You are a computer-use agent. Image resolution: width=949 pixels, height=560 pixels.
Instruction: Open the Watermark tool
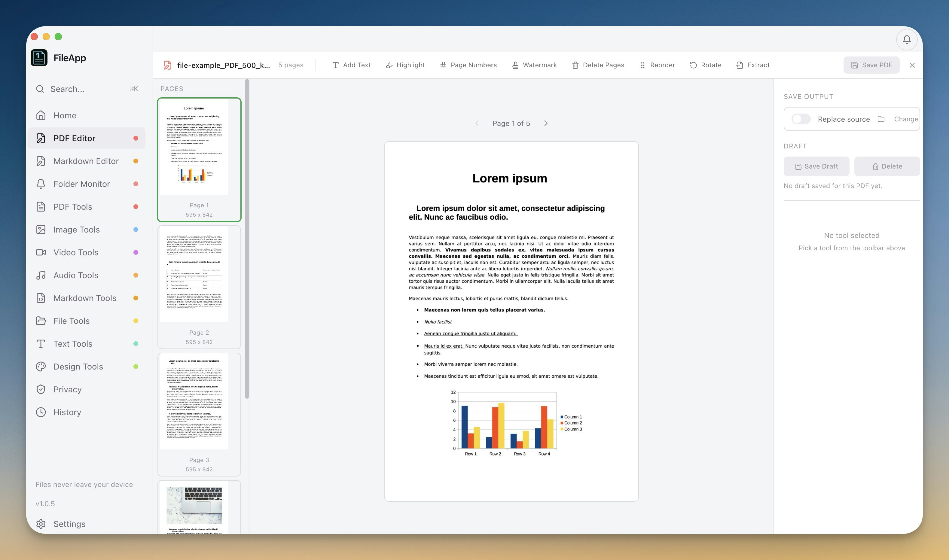tap(534, 65)
